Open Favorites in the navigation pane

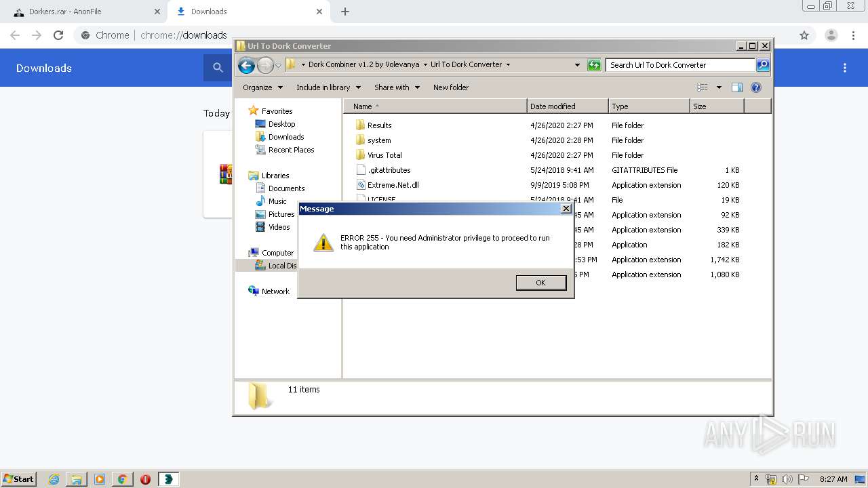[271, 111]
